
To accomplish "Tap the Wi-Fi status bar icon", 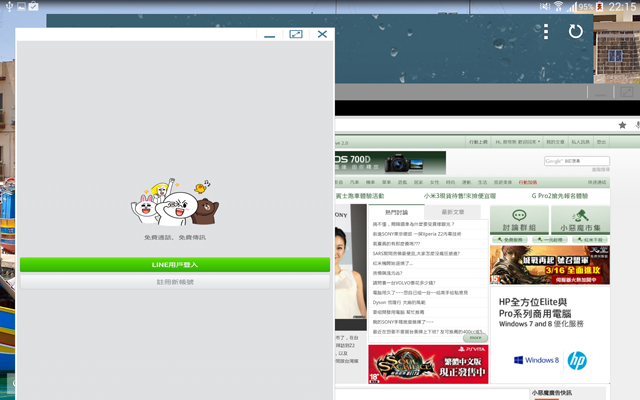I will click(x=558, y=6).
